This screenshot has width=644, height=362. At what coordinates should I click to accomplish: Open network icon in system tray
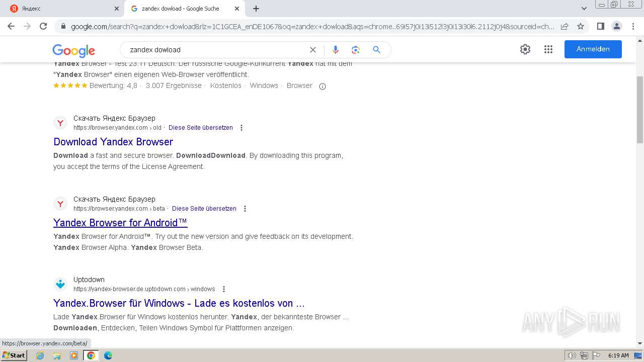584,355
